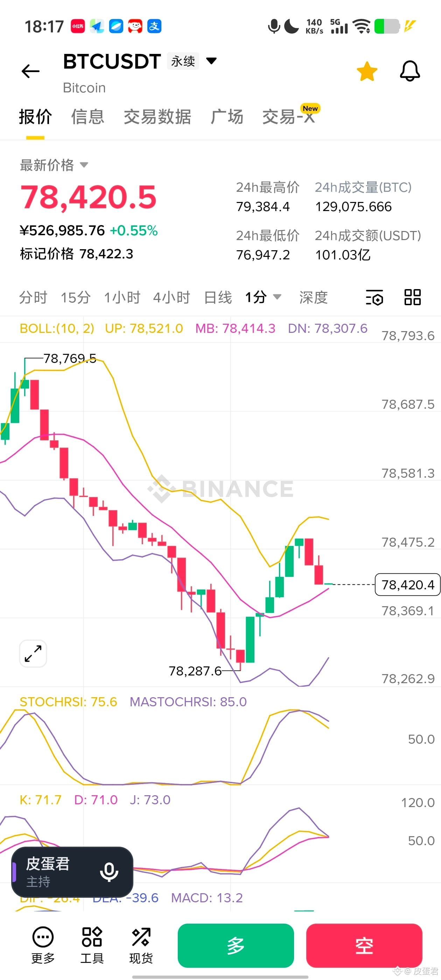Tap the chart low marker 78,287.6
This screenshot has width=441, height=980.
(195, 671)
